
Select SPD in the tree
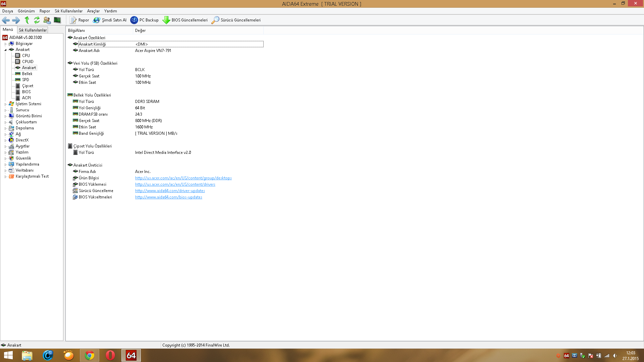(x=25, y=80)
